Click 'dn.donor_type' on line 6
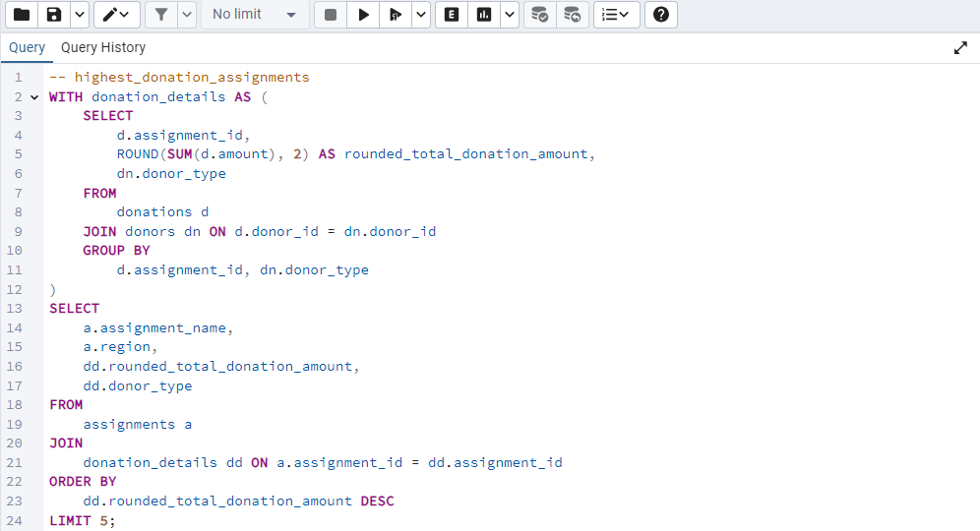Viewport: 980px width, 531px height. coord(171,174)
